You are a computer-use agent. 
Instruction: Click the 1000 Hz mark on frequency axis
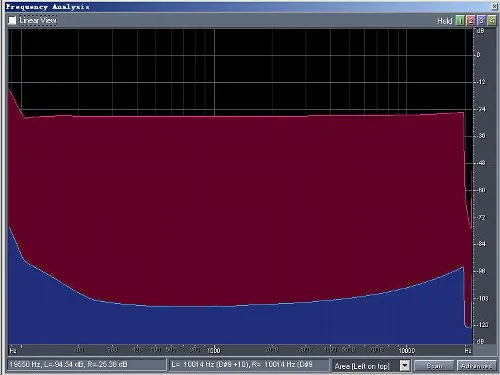click(214, 350)
